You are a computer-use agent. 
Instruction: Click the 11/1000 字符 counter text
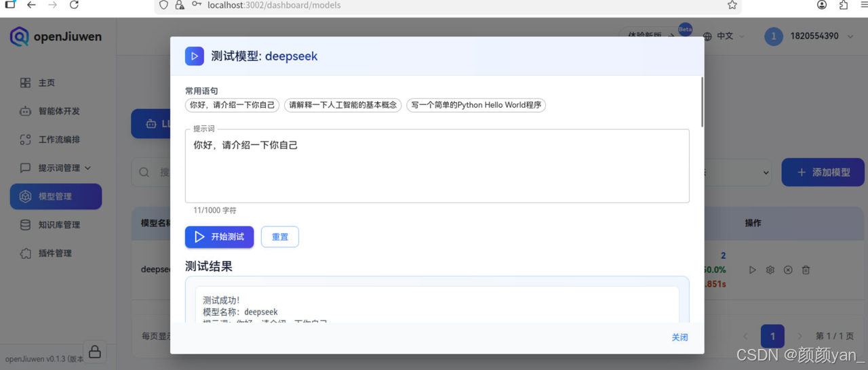(215, 211)
